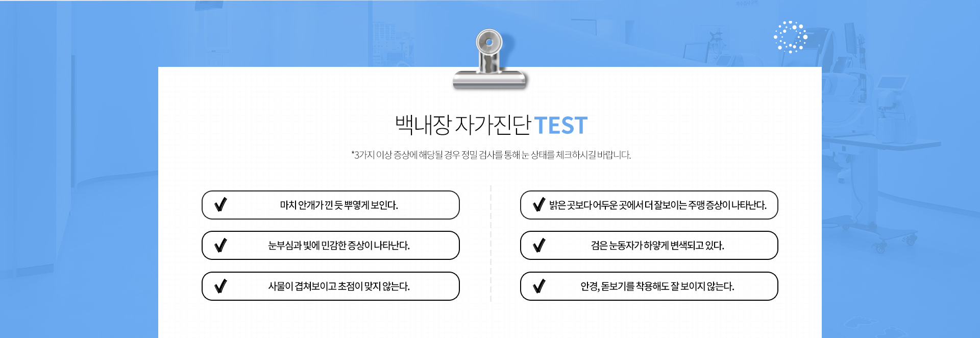Viewport: 980px width, 338px height.
Task: Click the dashed vertical divider between columns
Action: [x=491, y=244]
